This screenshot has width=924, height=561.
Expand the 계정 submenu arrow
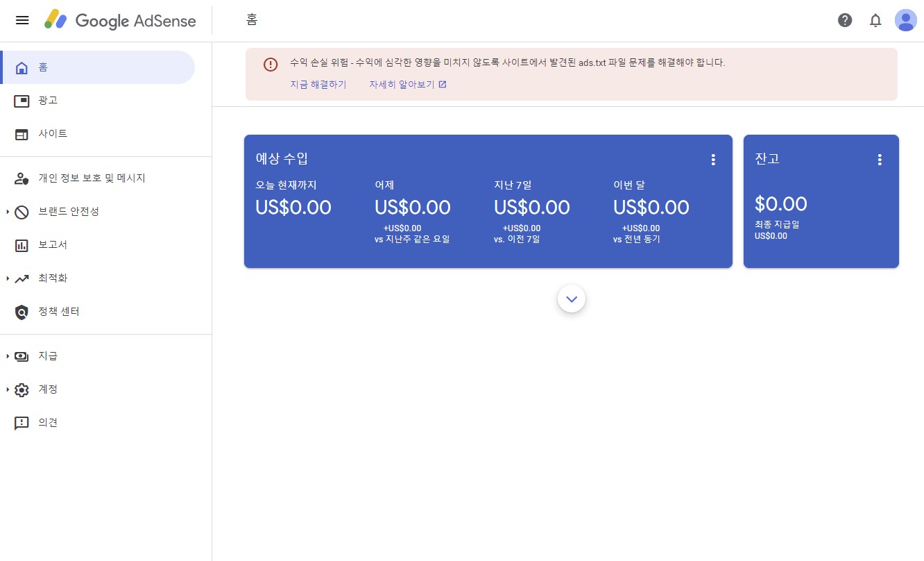click(8, 390)
